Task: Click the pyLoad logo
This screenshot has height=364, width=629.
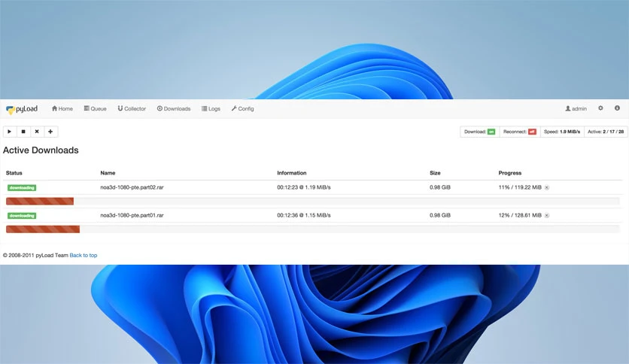Action: pos(22,109)
